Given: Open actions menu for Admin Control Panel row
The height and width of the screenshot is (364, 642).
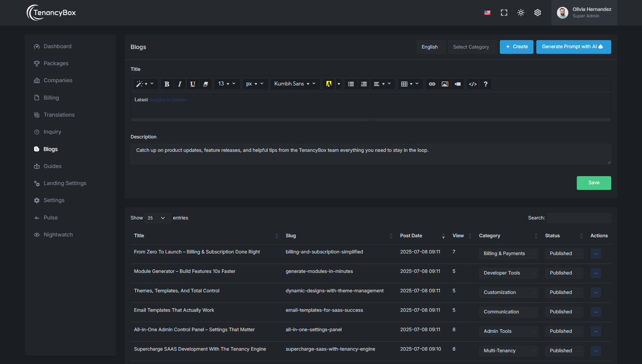Looking at the screenshot, I should point(595,332).
